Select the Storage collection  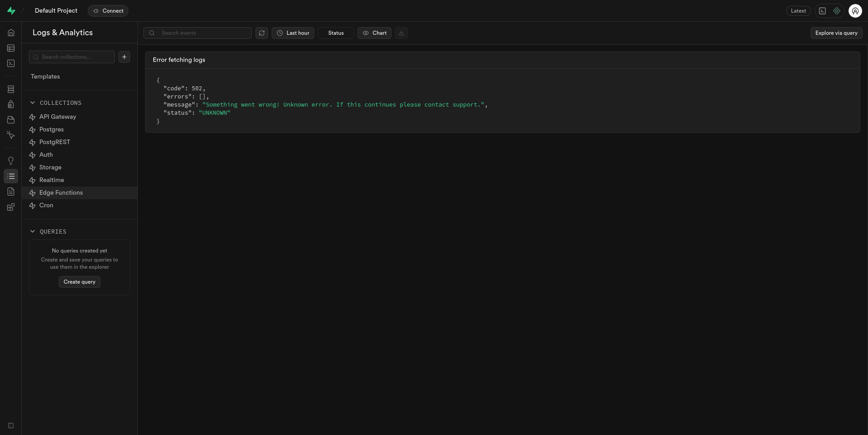tap(80, 168)
